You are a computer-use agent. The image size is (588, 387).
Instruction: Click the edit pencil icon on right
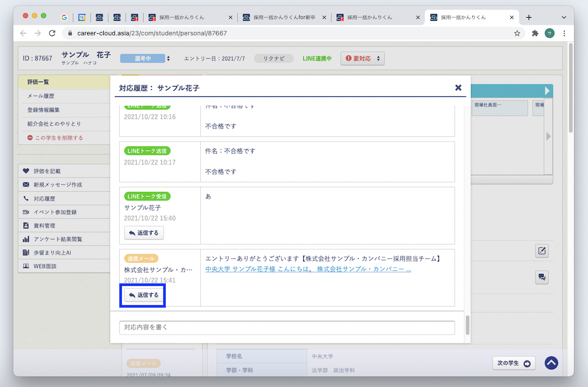coord(542,251)
